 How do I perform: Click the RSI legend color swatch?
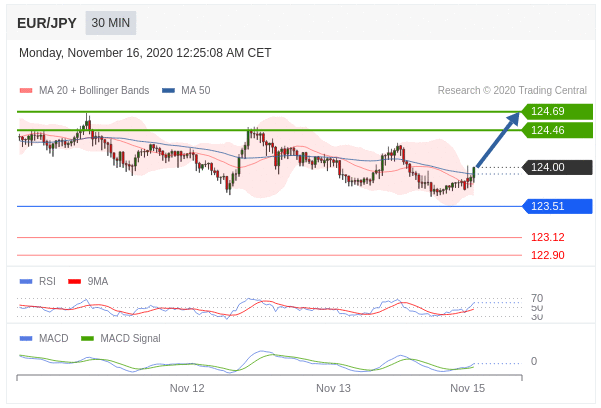[26, 281]
